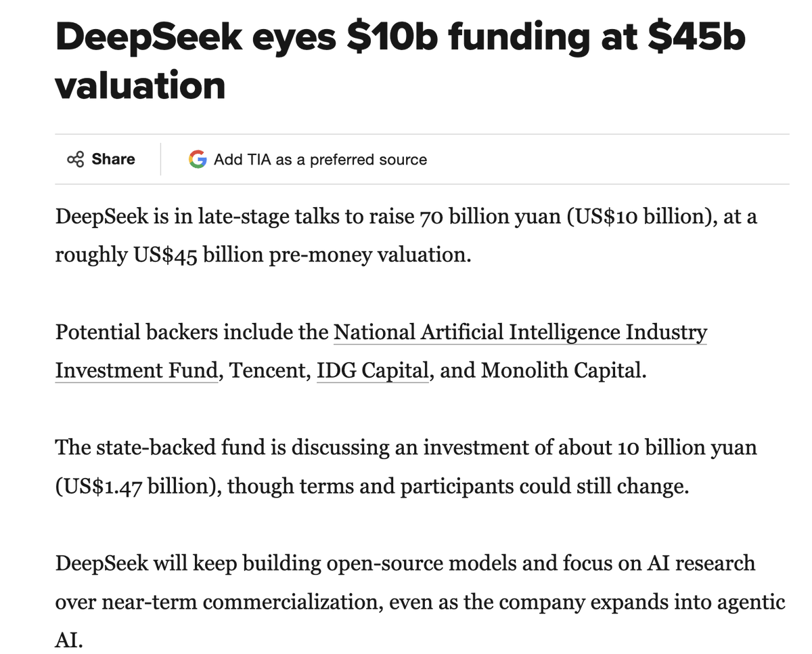812x654 pixels.
Task: Click the final AI. word
Action: pyautogui.click(x=68, y=640)
